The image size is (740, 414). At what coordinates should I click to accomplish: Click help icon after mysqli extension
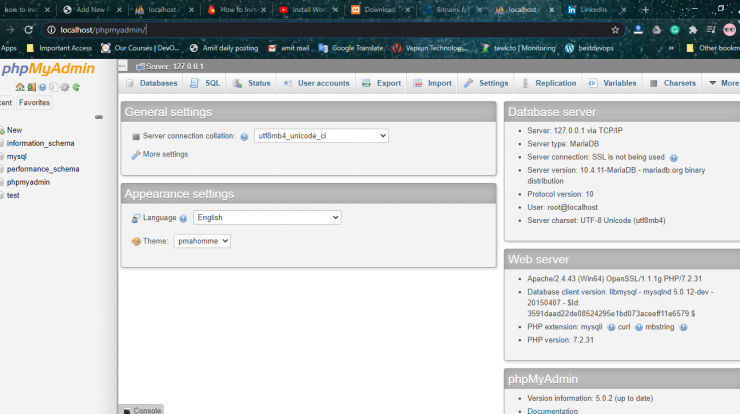[611, 327]
